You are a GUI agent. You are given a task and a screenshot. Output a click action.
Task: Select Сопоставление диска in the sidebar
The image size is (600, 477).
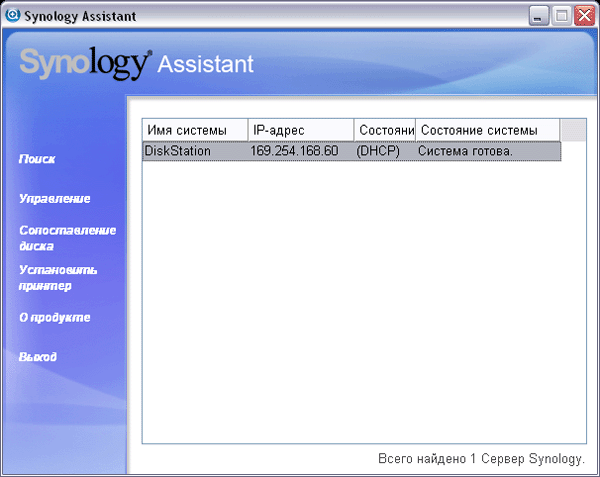67,238
